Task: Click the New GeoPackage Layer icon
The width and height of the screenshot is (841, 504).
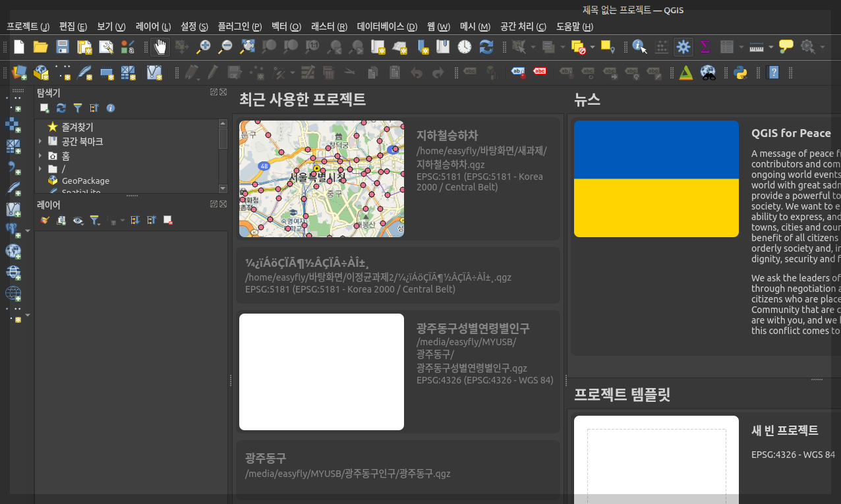Action: coord(41,72)
